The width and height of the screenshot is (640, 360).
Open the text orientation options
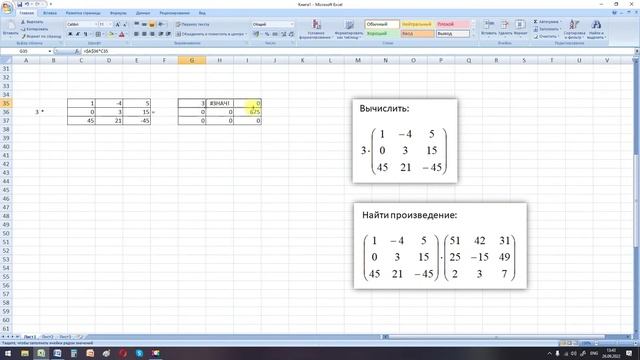(x=162, y=24)
